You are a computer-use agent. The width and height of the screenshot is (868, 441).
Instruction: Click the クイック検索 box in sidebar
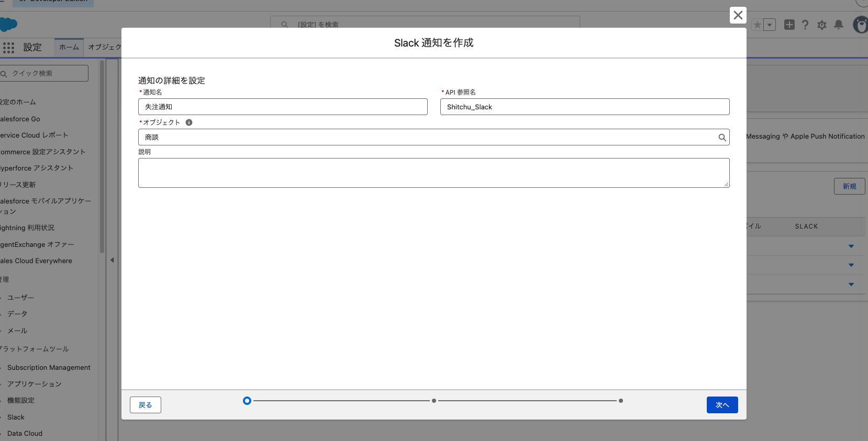44,73
